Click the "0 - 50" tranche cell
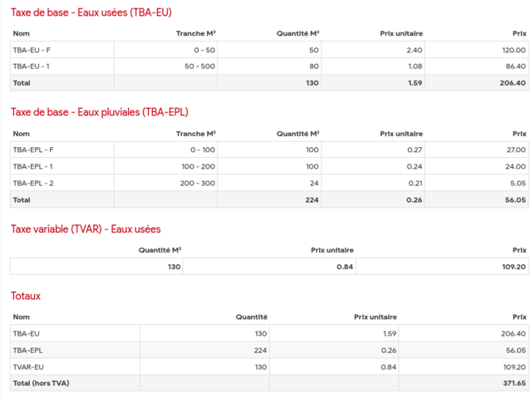Image resolution: width=532 pixels, height=398 pixels. click(x=204, y=50)
